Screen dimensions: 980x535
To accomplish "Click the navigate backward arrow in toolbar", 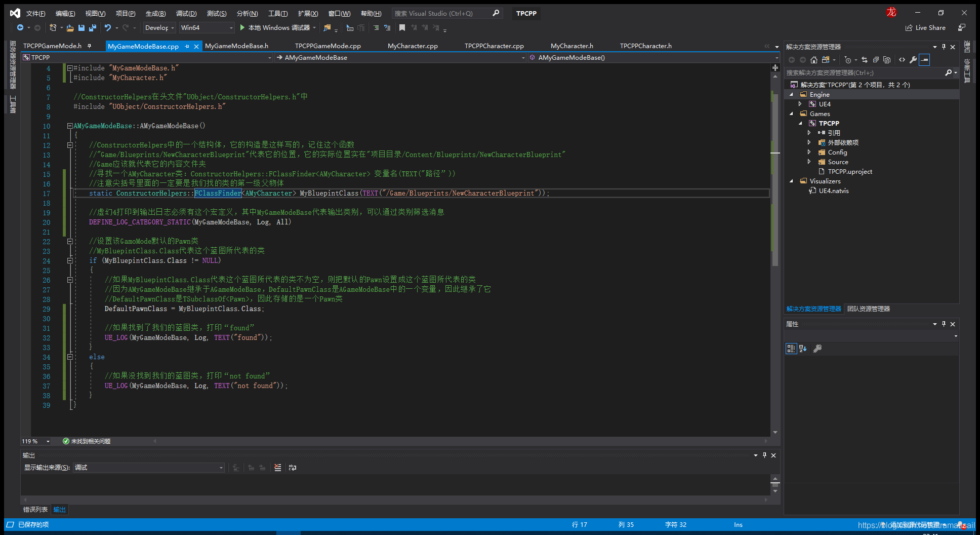I will point(20,28).
